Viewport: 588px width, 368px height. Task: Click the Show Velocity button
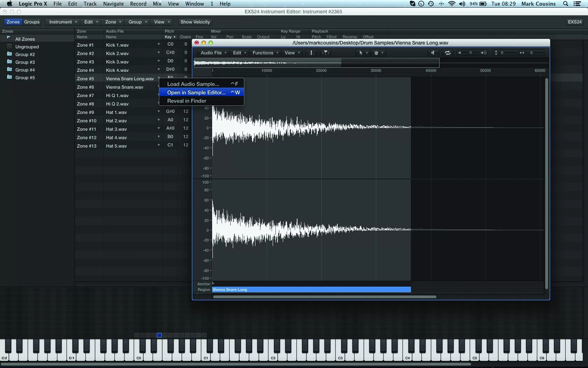(195, 22)
